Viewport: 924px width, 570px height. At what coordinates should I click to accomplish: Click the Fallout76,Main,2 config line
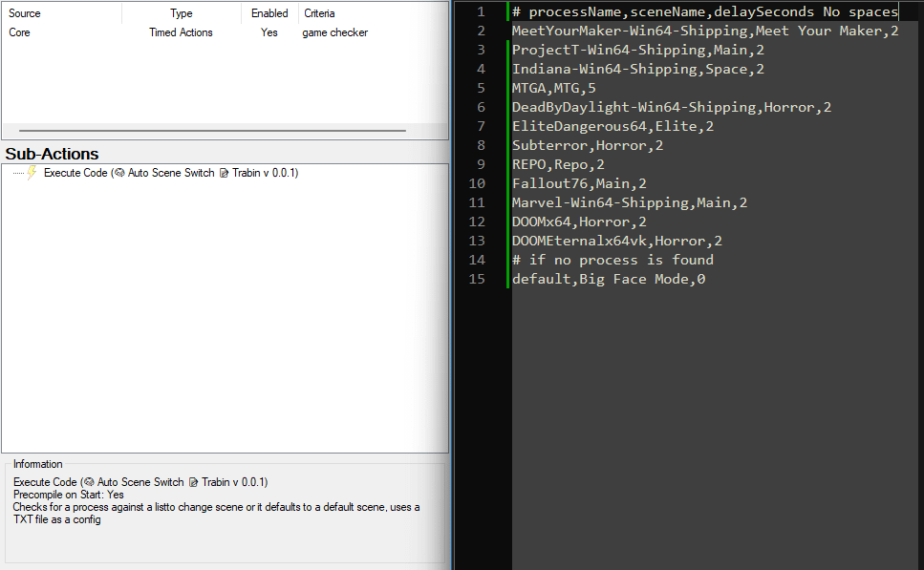579,183
